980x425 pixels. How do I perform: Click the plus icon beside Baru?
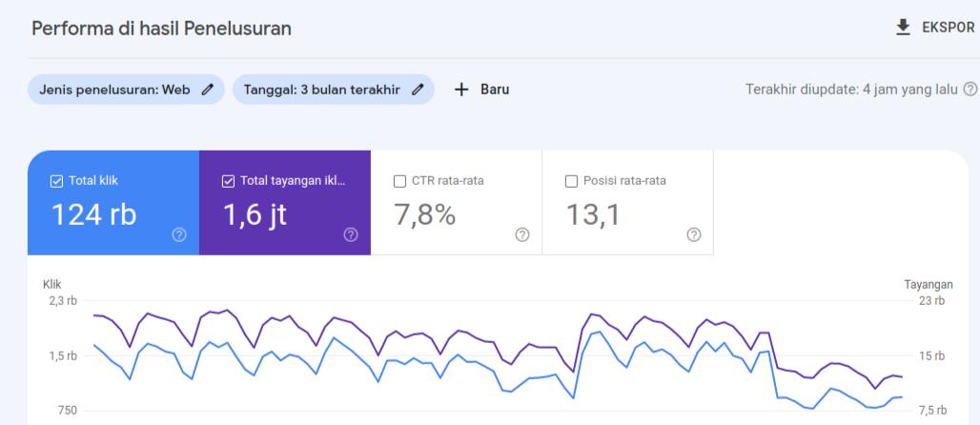coord(461,90)
